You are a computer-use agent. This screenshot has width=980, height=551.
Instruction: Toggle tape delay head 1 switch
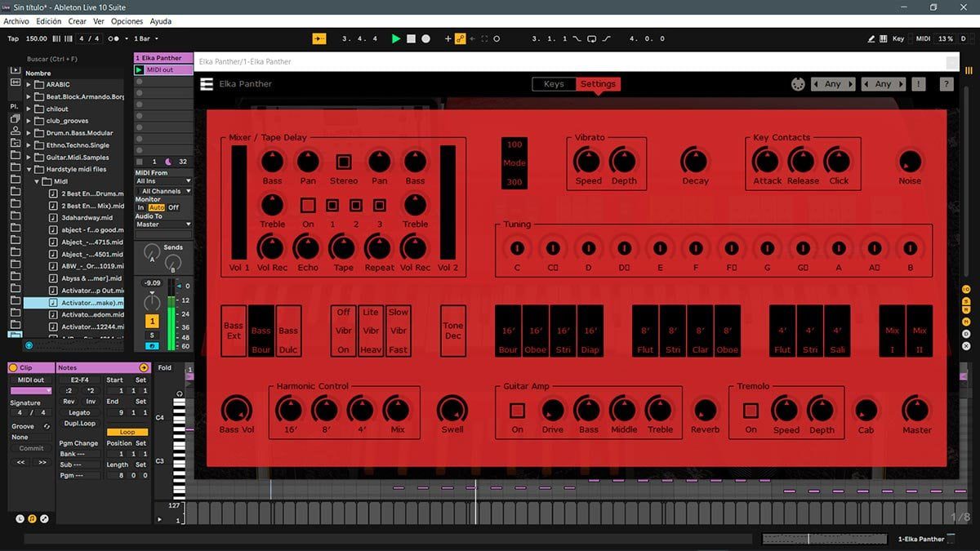tap(332, 206)
